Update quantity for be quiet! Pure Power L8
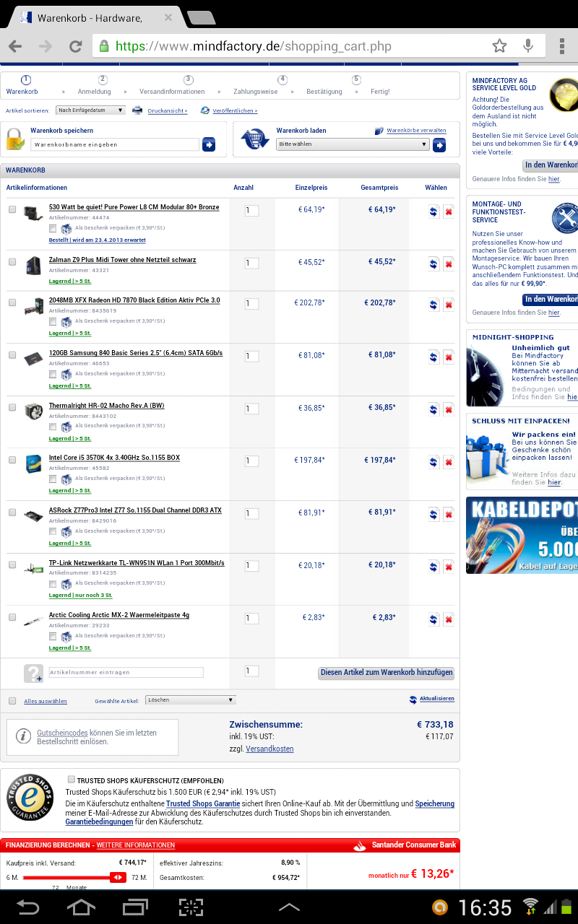The image size is (578, 924). (433, 212)
